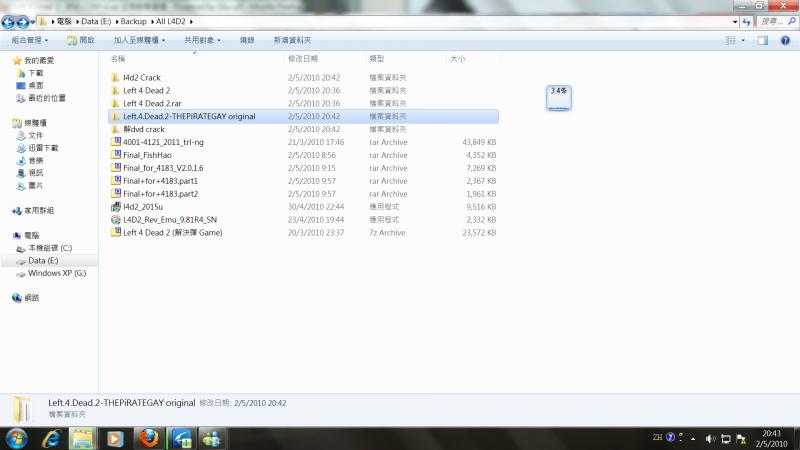800x450 pixels.
Task: Open 媒體櫃 libraries in sidebar
Action: (x=35, y=123)
